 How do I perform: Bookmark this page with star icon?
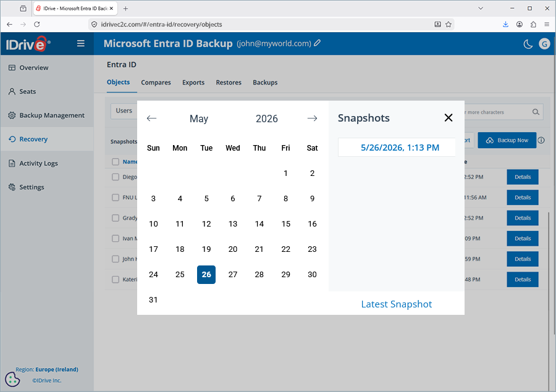coord(449,25)
